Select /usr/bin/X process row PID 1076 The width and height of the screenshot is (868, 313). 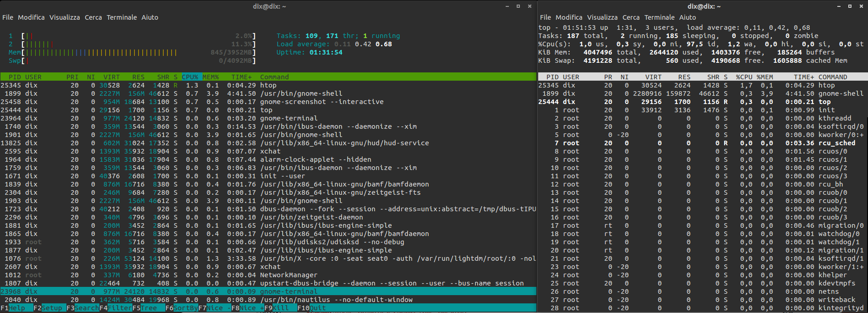268,258
